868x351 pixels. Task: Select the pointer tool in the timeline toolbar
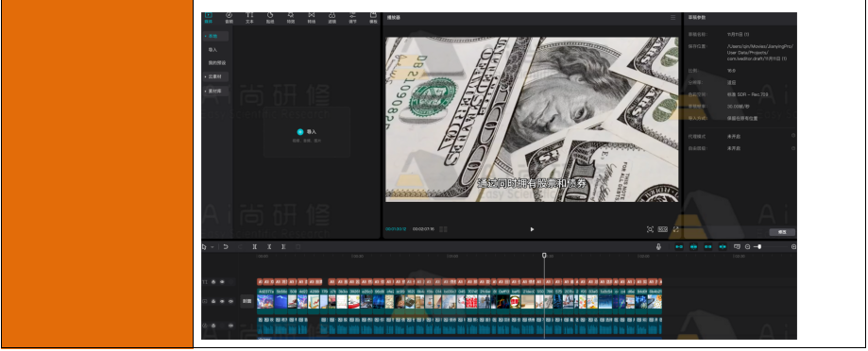pyautogui.click(x=205, y=247)
